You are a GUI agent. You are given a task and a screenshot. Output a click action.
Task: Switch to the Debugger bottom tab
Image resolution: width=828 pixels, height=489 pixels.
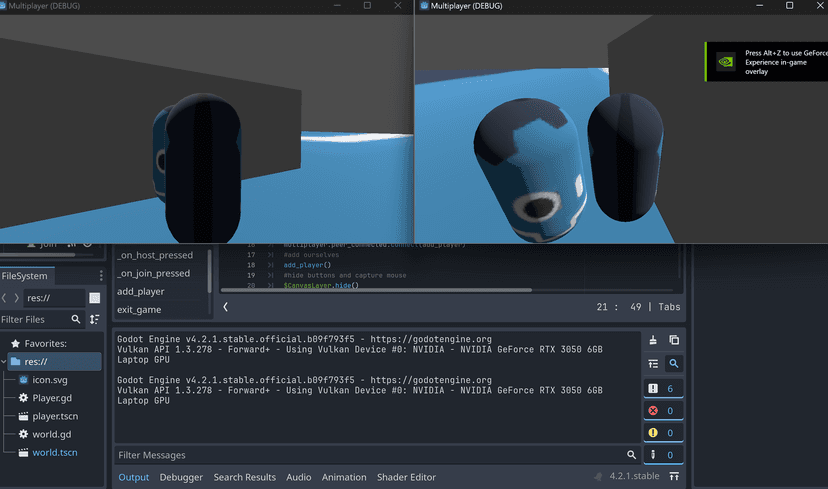pos(181,477)
